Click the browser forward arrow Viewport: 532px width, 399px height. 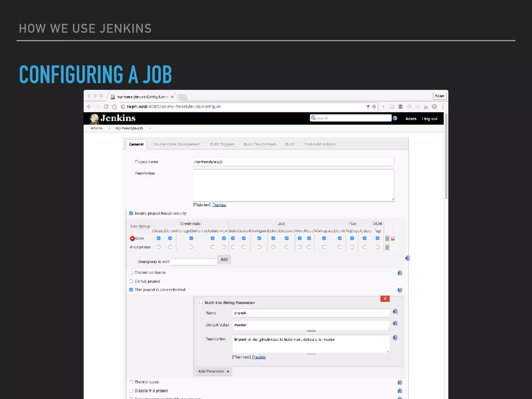(x=98, y=107)
